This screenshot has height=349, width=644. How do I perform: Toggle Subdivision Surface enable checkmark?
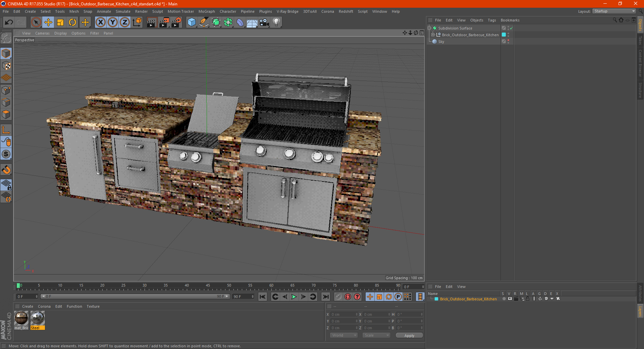511,28
